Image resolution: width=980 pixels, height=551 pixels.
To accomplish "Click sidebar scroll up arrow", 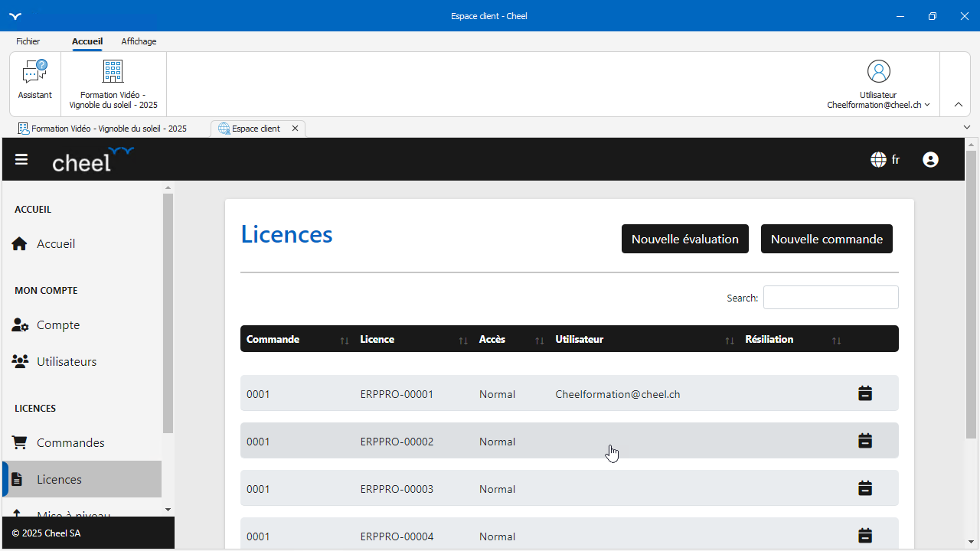I will (168, 187).
